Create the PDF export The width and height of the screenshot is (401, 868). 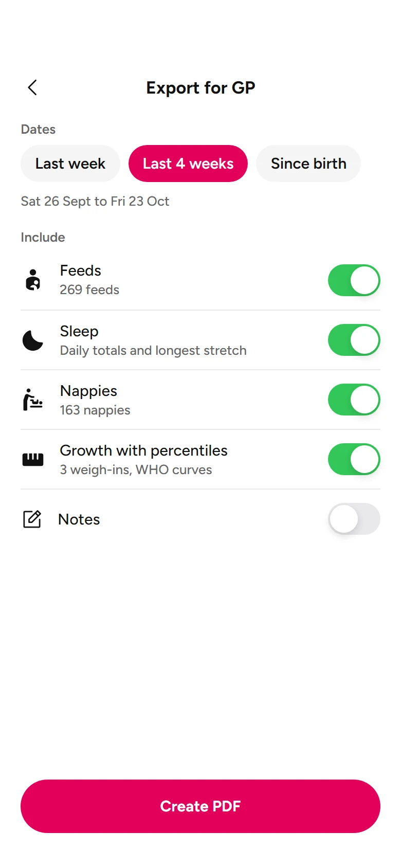(200, 806)
